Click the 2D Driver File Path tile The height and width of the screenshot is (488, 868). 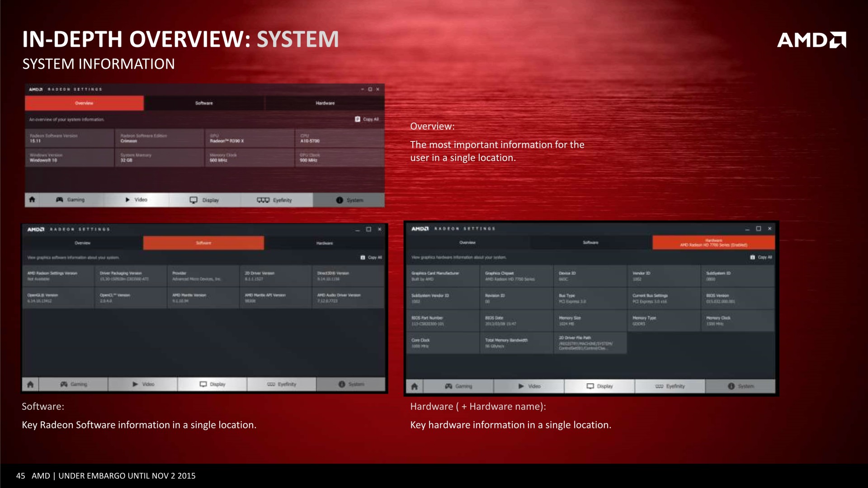tap(590, 343)
